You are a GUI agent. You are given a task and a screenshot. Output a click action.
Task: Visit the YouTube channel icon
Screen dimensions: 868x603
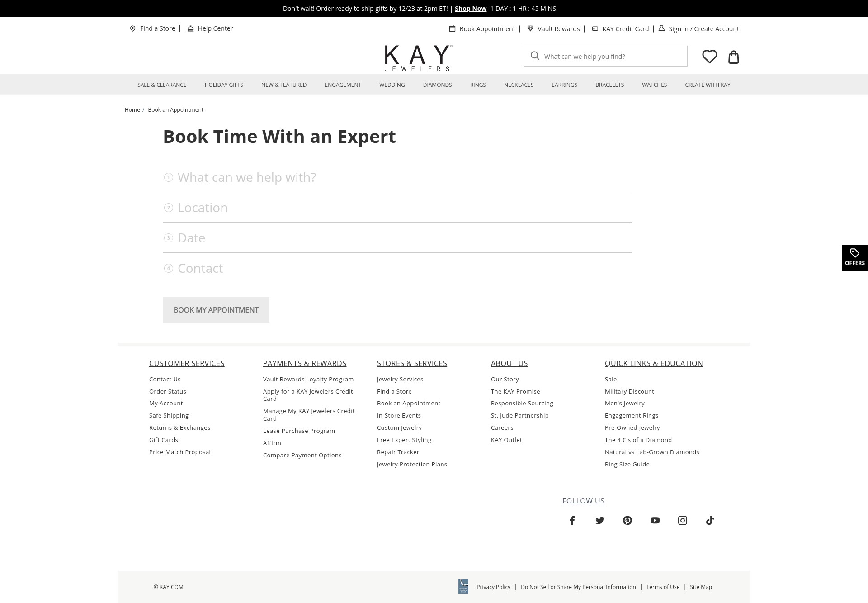pyautogui.click(x=655, y=520)
